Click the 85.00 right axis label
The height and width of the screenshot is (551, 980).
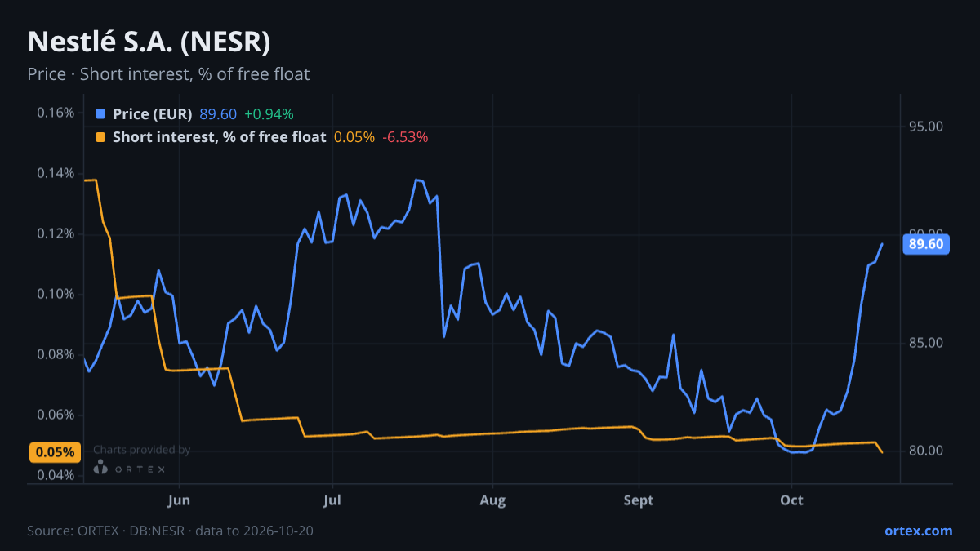point(925,343)
